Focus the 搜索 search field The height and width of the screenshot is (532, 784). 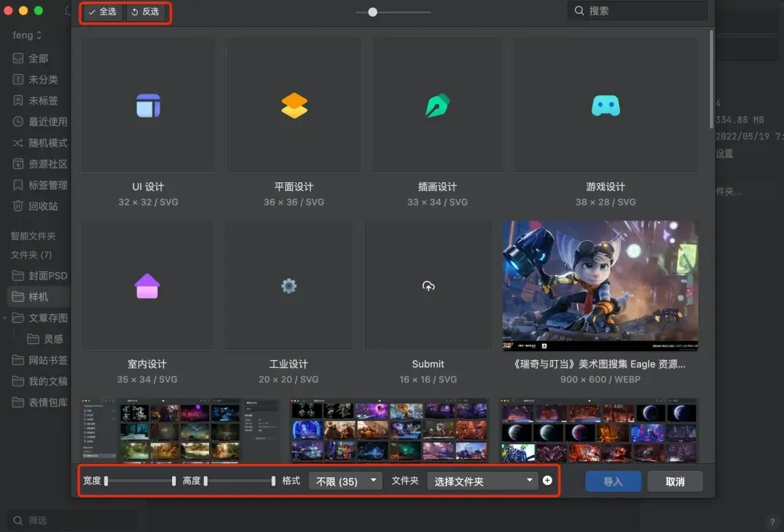[x=637, y=10]
